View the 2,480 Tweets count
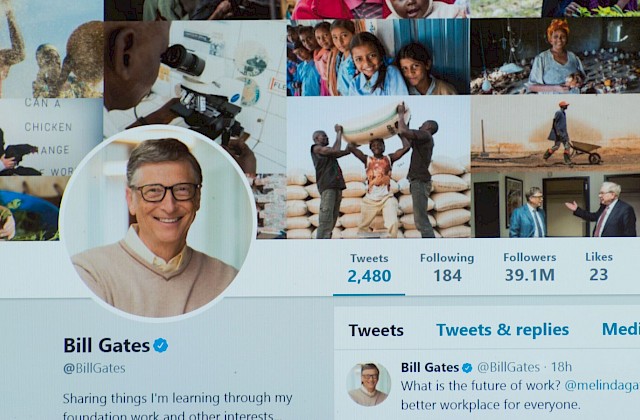640x420 pixels. (369, 268)
